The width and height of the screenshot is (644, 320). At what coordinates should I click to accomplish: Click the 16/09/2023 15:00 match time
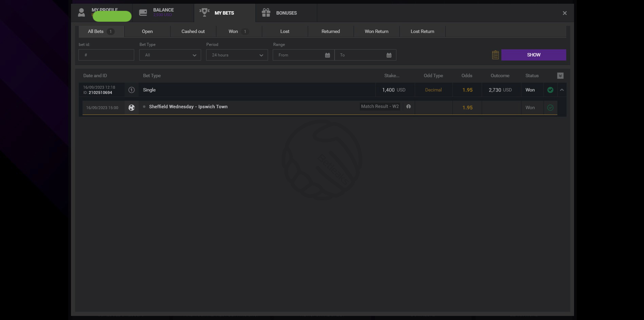(x=102, y=108)
